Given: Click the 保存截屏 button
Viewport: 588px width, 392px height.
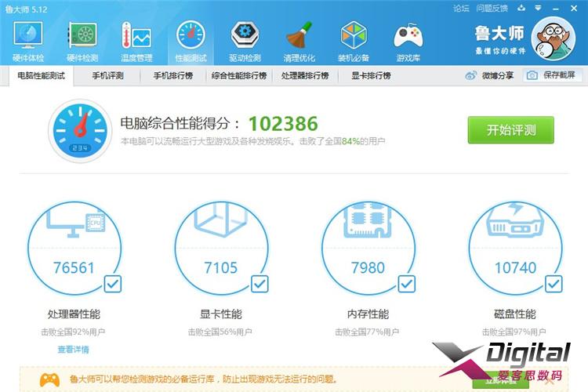Looking at the screenshot, I should [x=553, y=75].
